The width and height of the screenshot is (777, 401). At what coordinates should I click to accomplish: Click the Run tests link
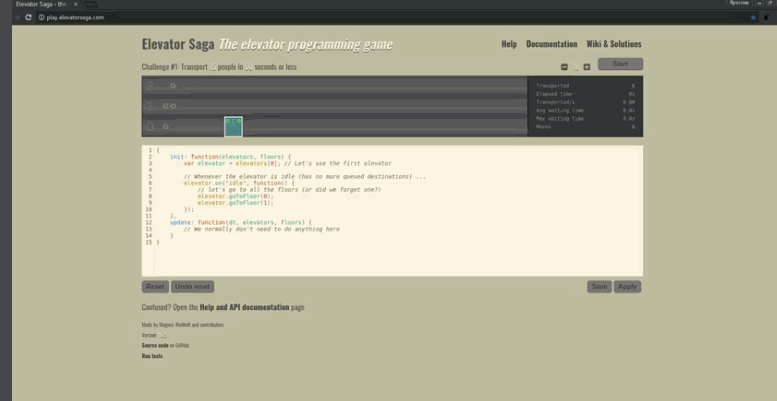[152, 356]
